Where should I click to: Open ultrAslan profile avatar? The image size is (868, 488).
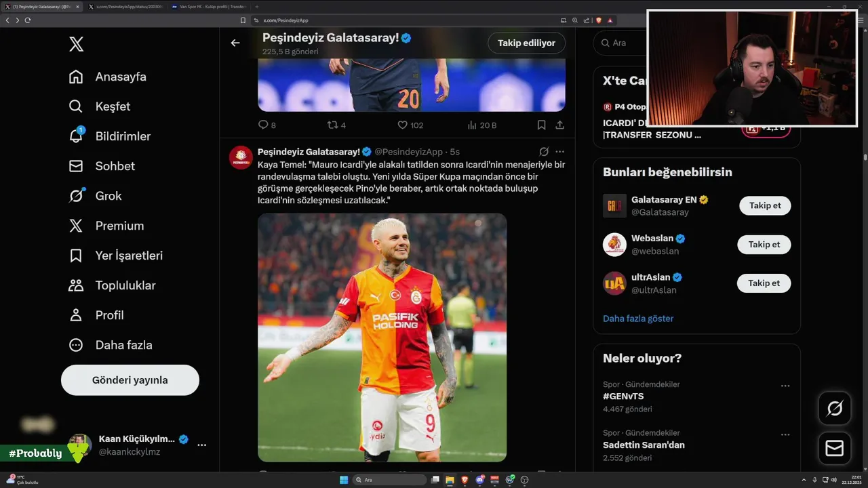(x=614, y=283)
